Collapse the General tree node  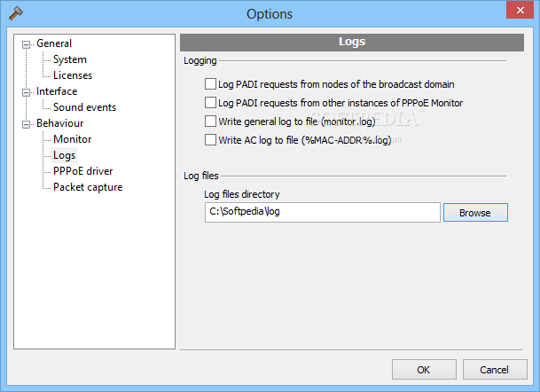[27, 43]
